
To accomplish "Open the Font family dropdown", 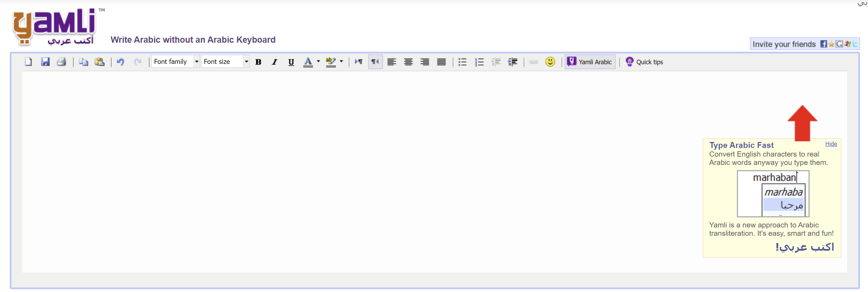I will (176, 61).
